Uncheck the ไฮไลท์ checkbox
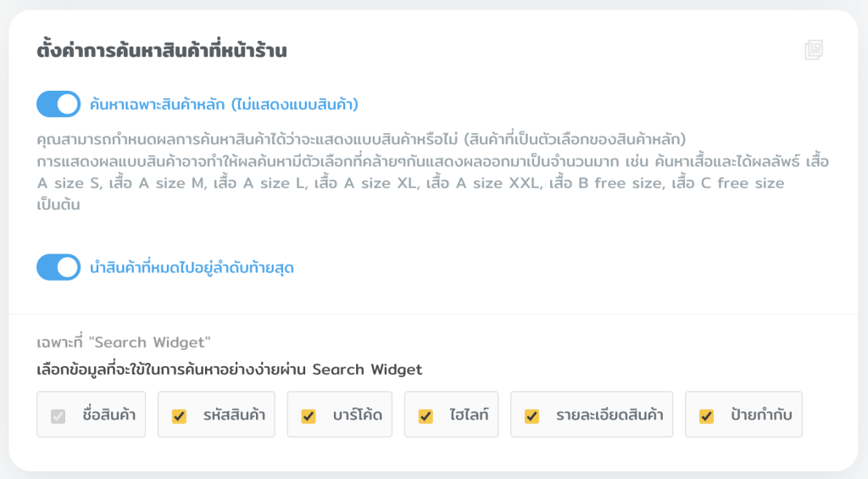Screen dimensions: 868x479 [x=426, y=415]
